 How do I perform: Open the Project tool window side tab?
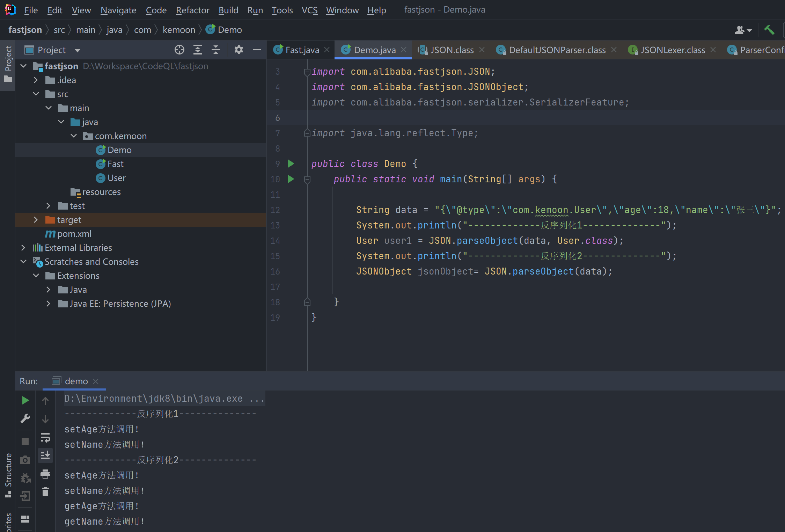coord(8,65)
